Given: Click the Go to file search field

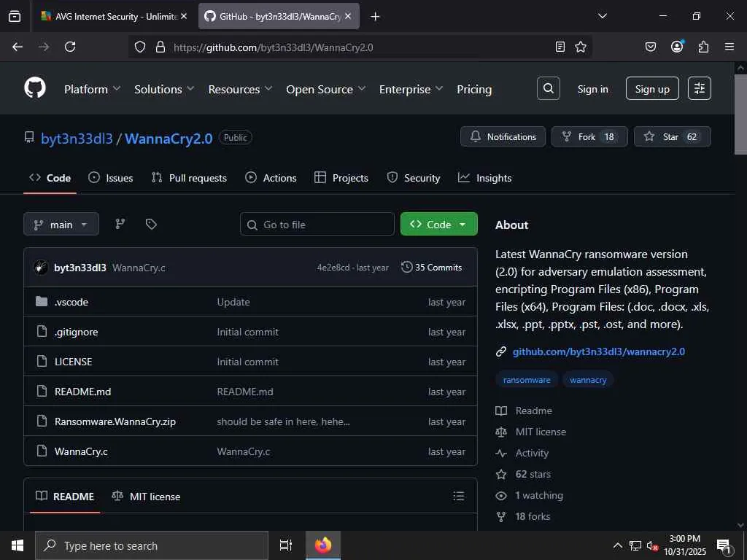Looking at the screenshot, I should [x=317, y=224].
